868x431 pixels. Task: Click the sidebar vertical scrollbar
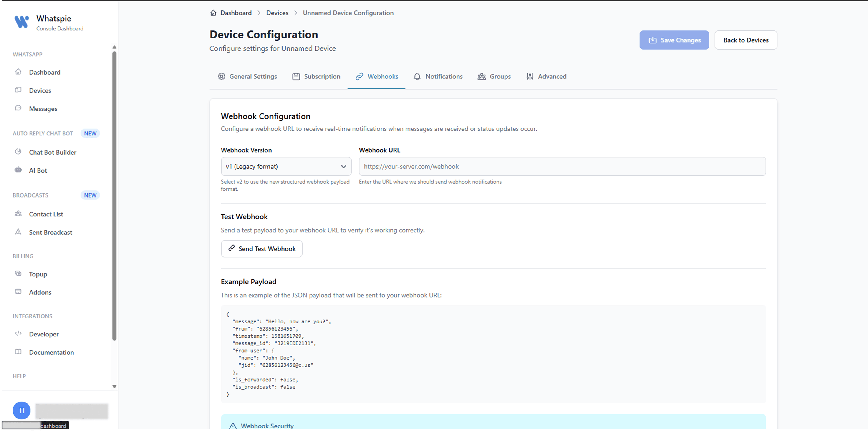114,196
